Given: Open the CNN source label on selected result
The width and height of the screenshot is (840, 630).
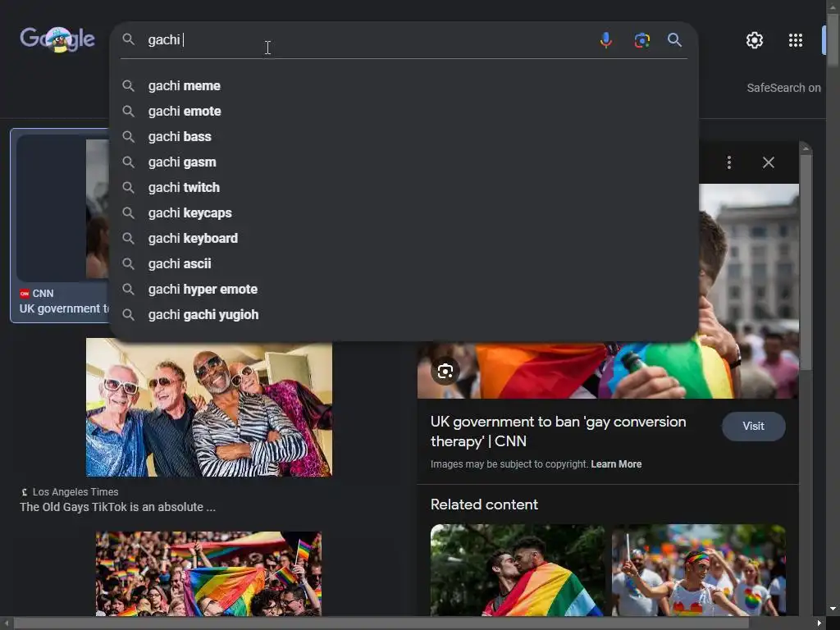Looking at the screenshot, I should click(37, 293).
